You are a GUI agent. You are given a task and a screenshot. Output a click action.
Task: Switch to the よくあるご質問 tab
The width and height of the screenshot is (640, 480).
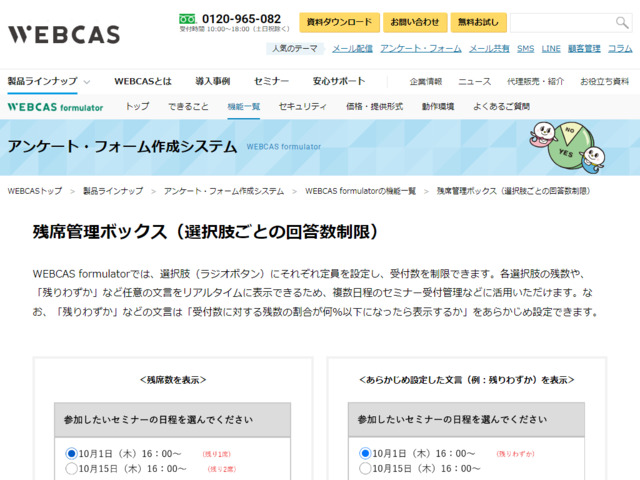pos(501,107)
